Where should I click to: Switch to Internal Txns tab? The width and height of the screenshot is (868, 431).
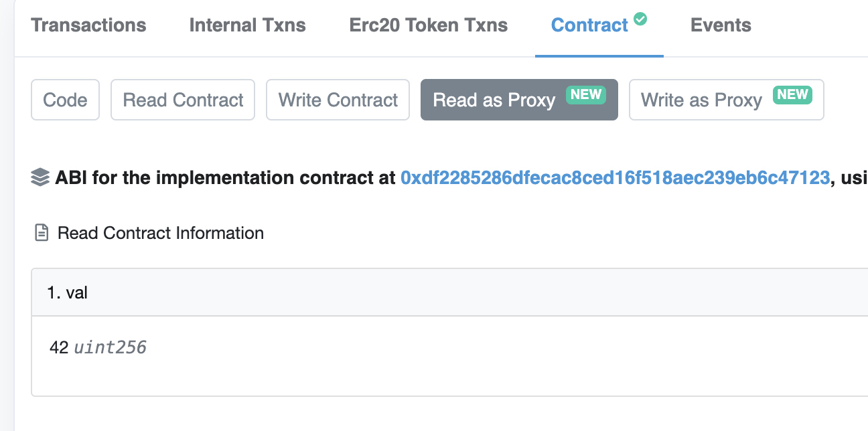[x=248, y=25]
